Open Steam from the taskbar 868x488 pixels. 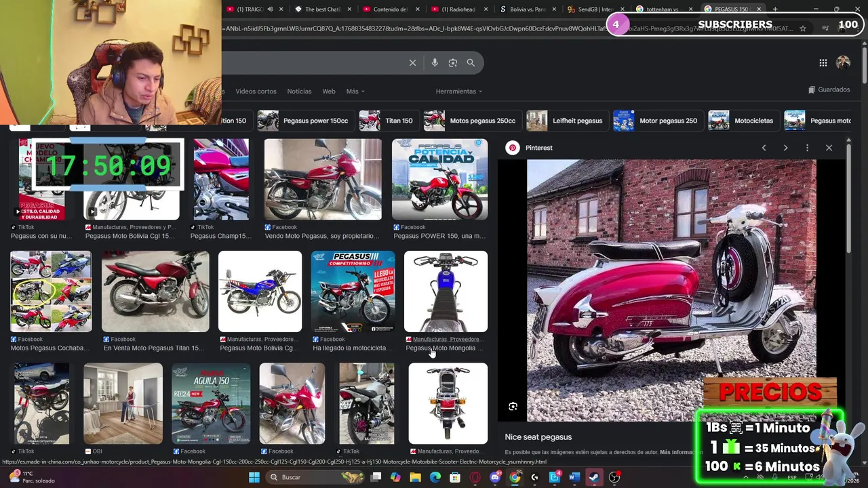tap(594, 477)
